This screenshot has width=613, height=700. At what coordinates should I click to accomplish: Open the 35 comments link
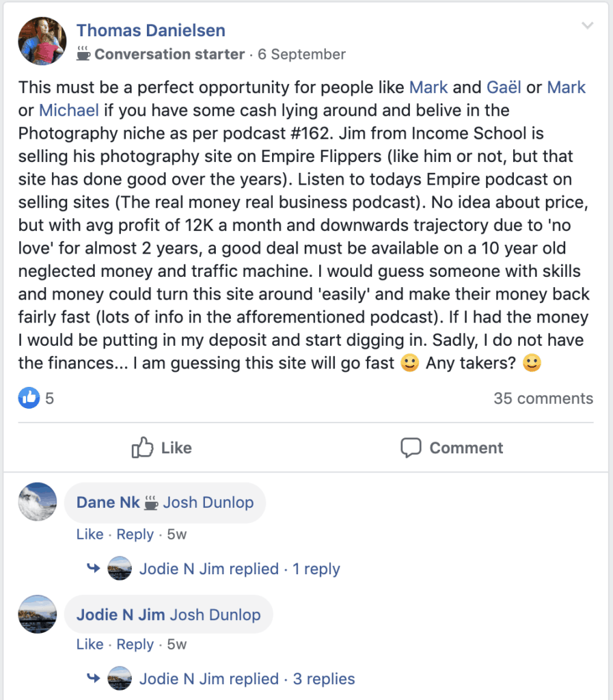(543, 399)
